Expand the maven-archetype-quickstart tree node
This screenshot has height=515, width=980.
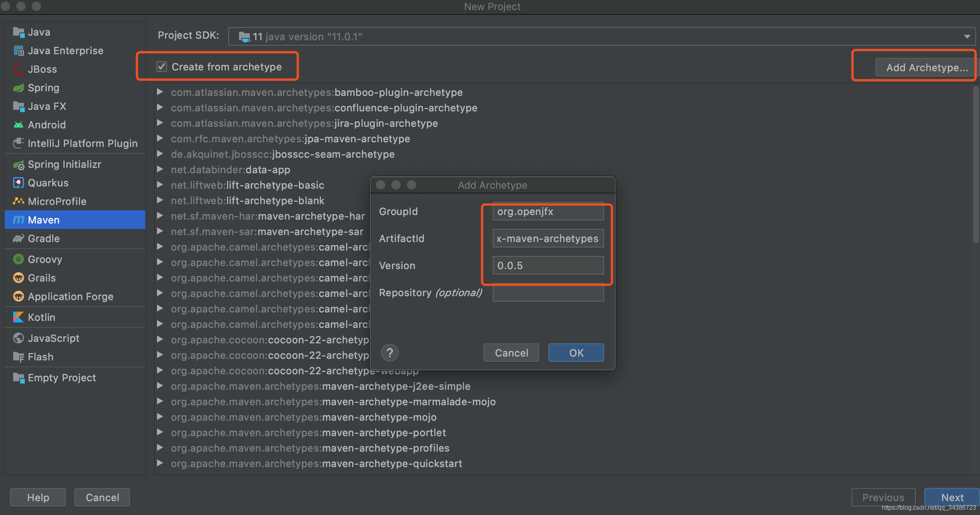(160, 463)
